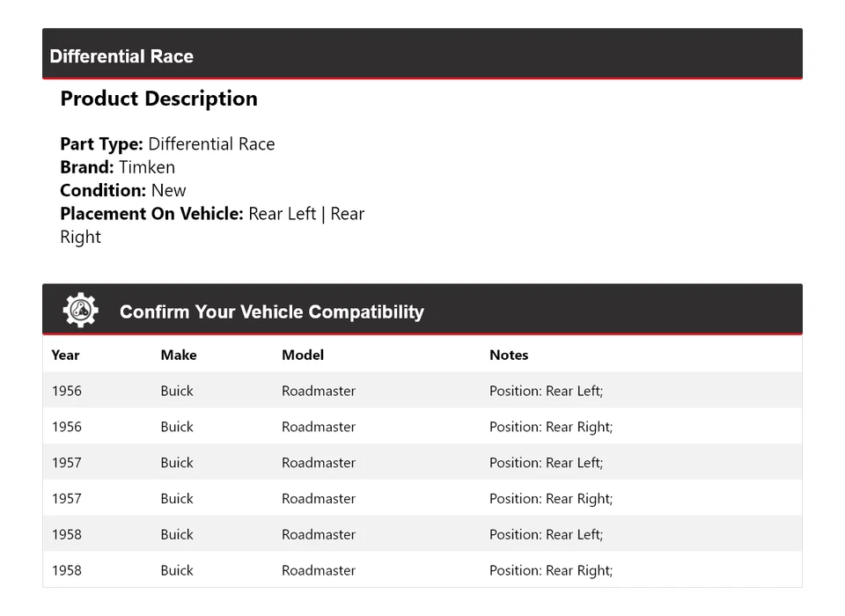Click the Year column header
This screenshot has width=845, height=616.
65,356
